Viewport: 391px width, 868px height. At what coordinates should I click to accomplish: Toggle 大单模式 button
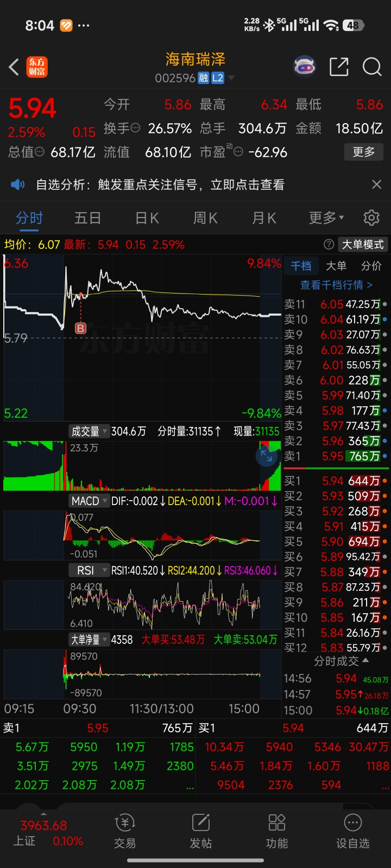pyautogui.click(x=363, y=245)
